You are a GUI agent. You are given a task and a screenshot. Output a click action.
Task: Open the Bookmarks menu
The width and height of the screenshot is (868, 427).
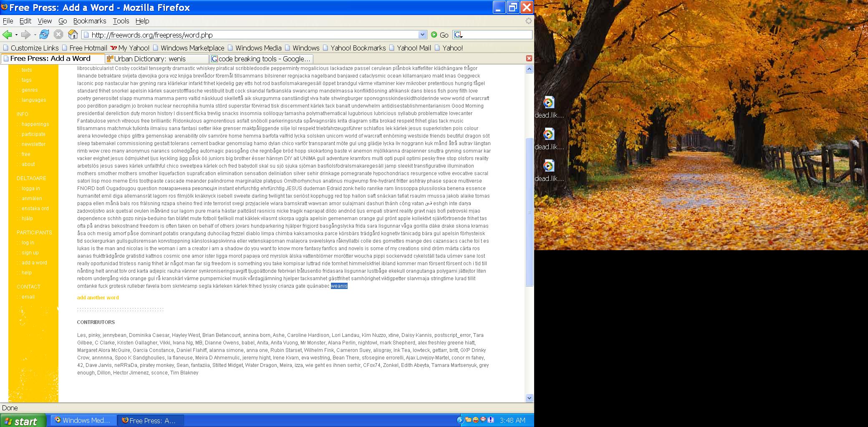(x=89, y=21)
